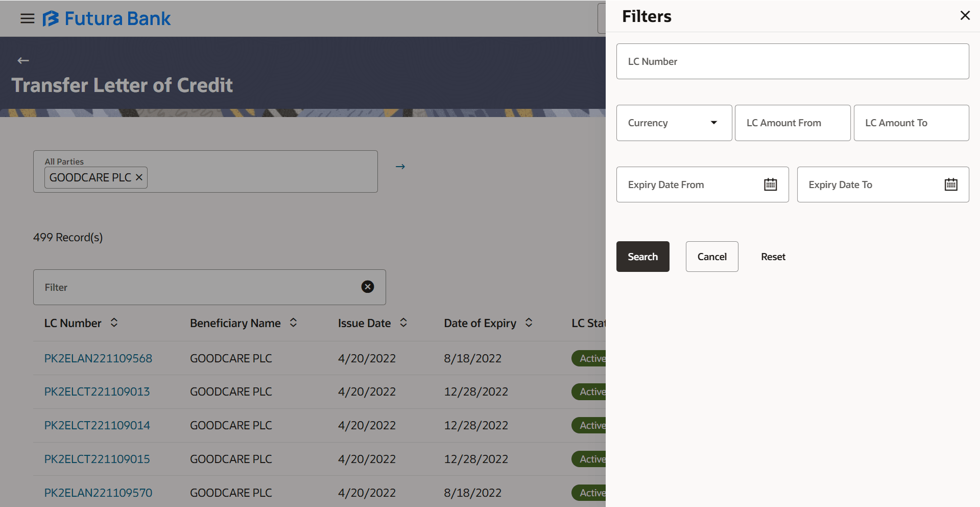Close the Filters panel
The image size is (980, 507).
965,15
